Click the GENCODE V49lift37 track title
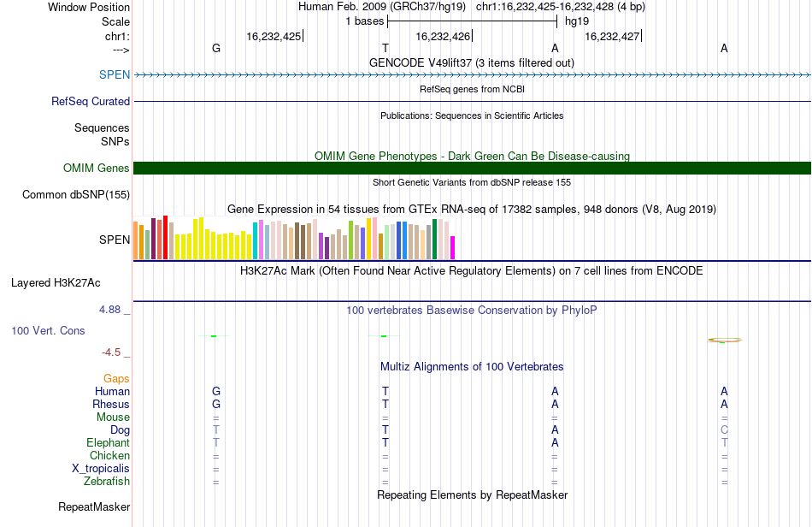 tap(472, 62)
